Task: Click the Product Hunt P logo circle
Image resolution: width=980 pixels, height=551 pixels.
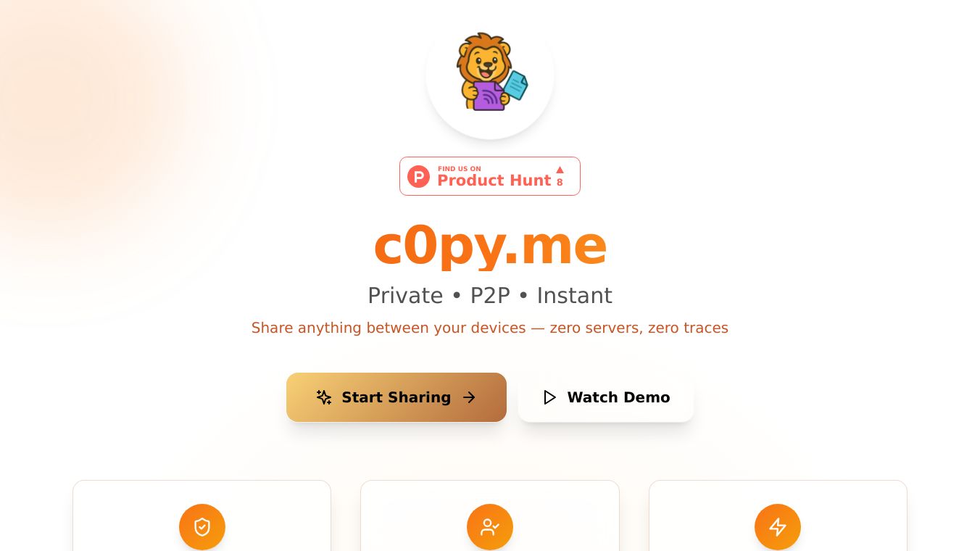Action: coord(418,176)
